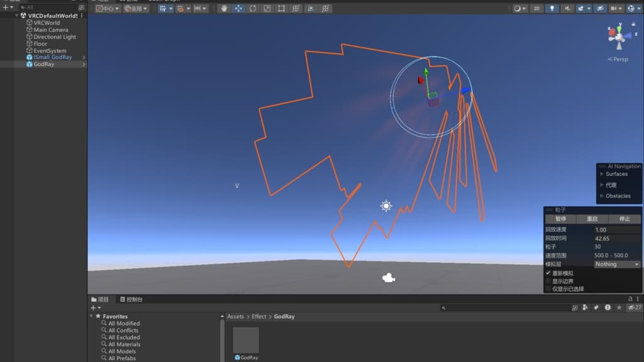Open the 模拟层 Nothing dropdown

pyautogui.click(x=616, y=265)
